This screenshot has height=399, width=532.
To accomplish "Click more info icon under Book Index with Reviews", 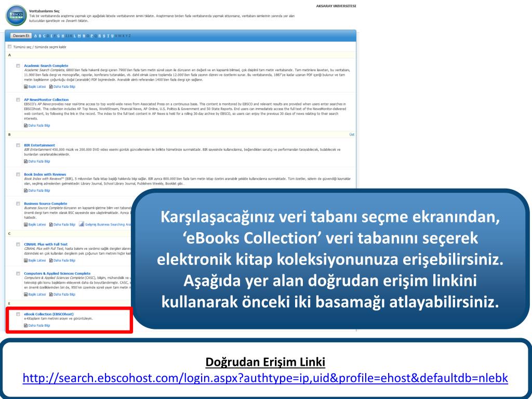I will point(26,191).
